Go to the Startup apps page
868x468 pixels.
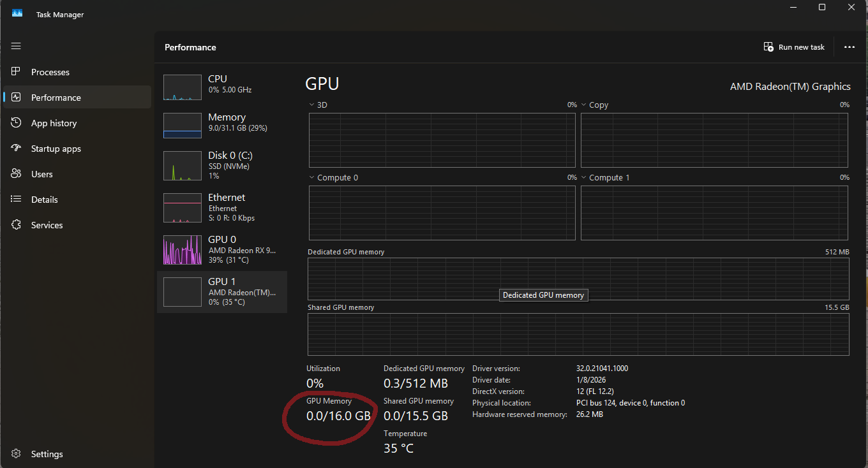pos(77,149)
